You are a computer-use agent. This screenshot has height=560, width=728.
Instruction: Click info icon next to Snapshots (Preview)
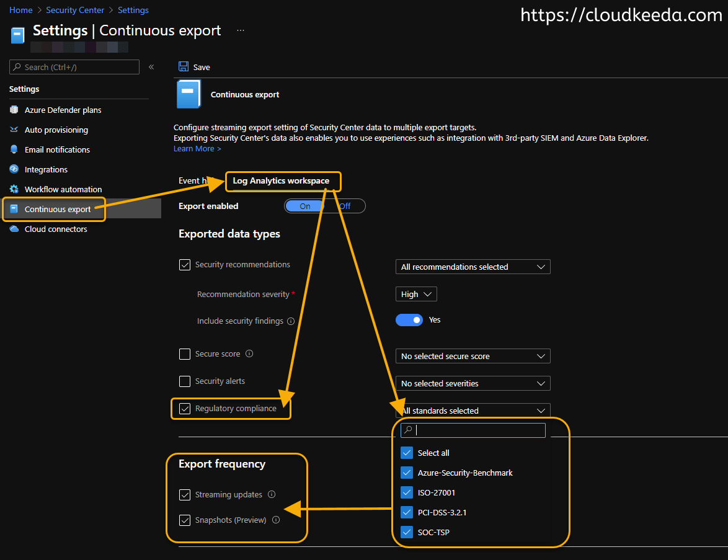point(276,520)
